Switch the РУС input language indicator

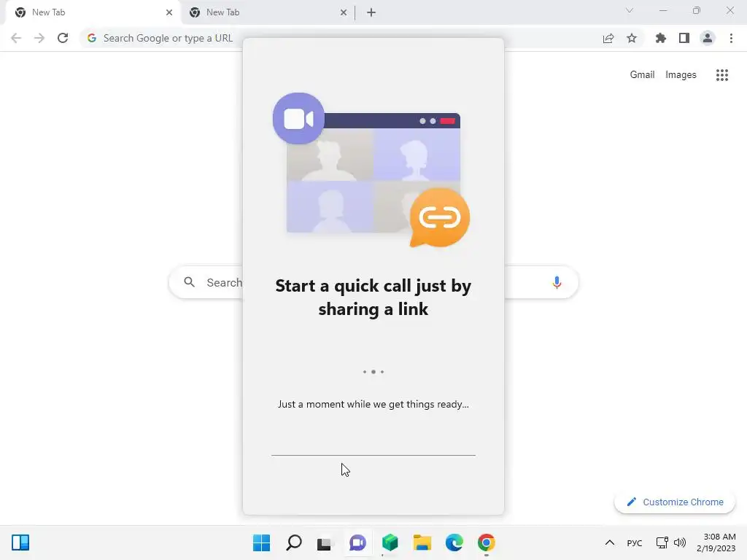pyautogui.click(x=635, y=543)
